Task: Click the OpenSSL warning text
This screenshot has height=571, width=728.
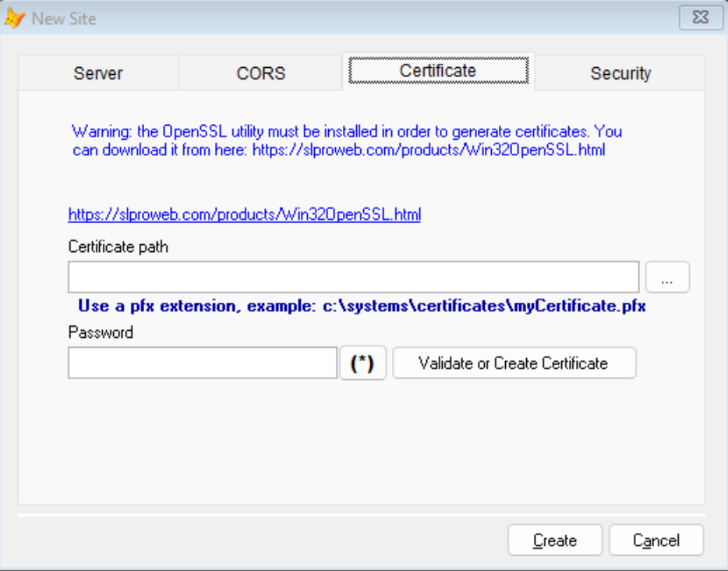Action: [x=347, y=140]
